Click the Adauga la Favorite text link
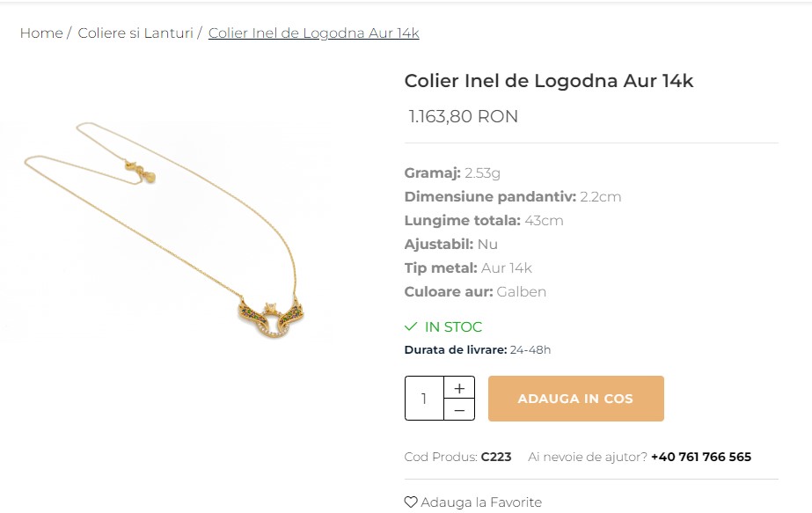This screenshot has width=812, height=513. click(x=481, y=502)
